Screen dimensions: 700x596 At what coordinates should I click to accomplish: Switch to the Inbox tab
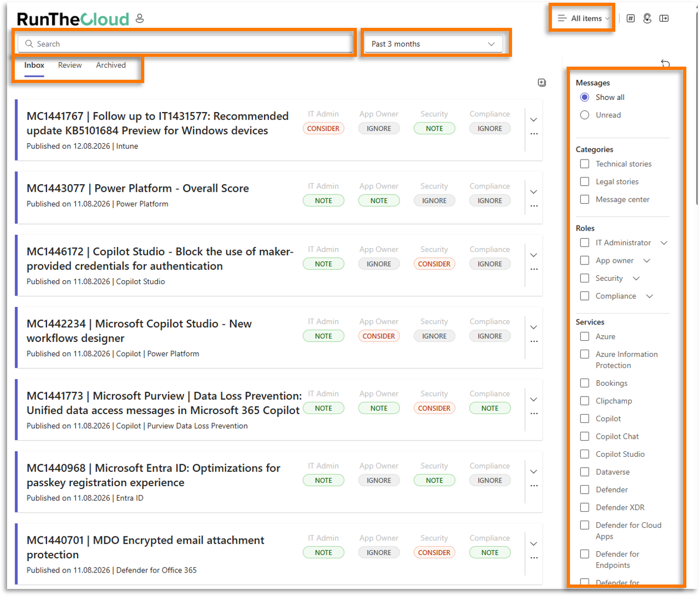34,66
